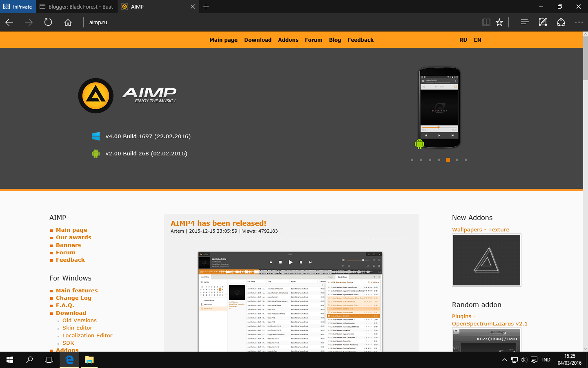
Task: Open the Action Center notification icon
Action: point(534,360)
